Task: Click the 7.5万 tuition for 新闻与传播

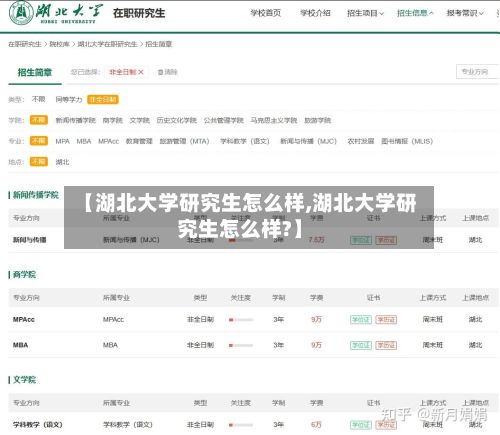Action: pyautogui.click(x=316, y=240)
